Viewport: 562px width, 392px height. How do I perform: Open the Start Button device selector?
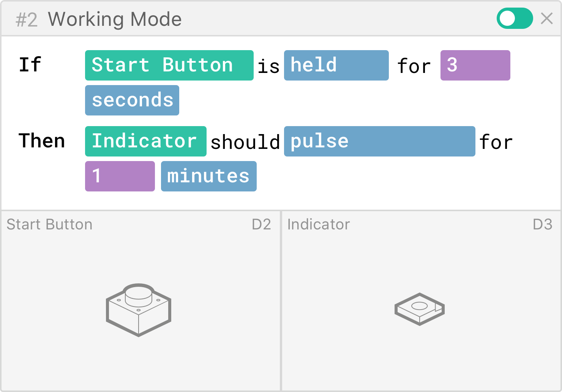(169, 65)
